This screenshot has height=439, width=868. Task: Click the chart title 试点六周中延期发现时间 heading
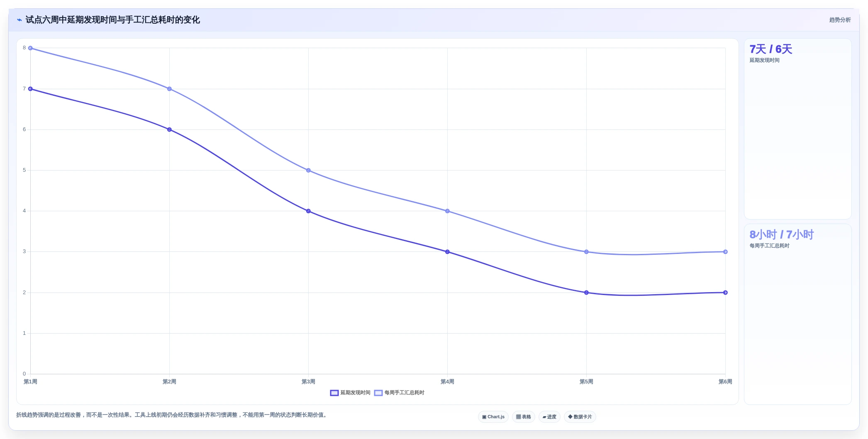coord(113,20)
